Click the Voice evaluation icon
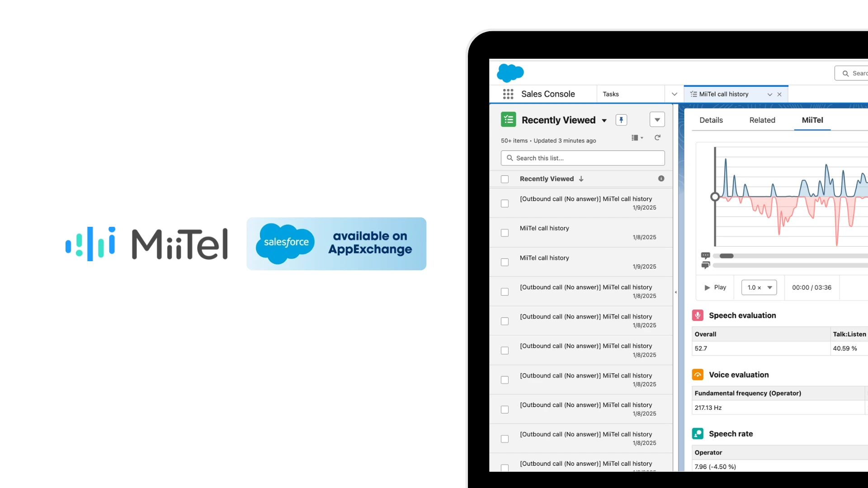 pos(698,374)
